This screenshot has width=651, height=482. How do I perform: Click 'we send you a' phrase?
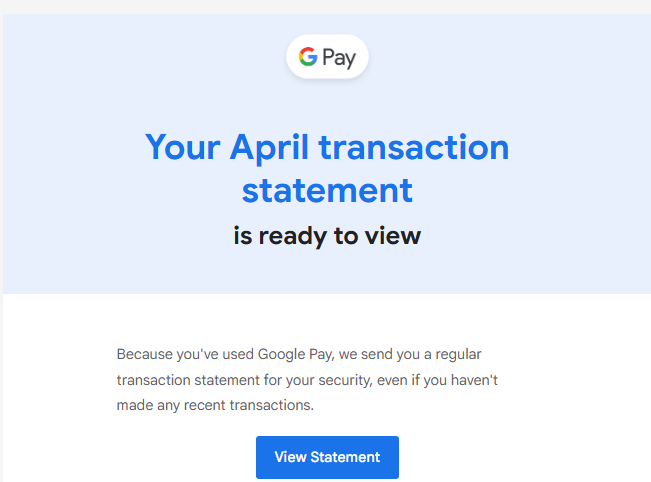[385, 355]
